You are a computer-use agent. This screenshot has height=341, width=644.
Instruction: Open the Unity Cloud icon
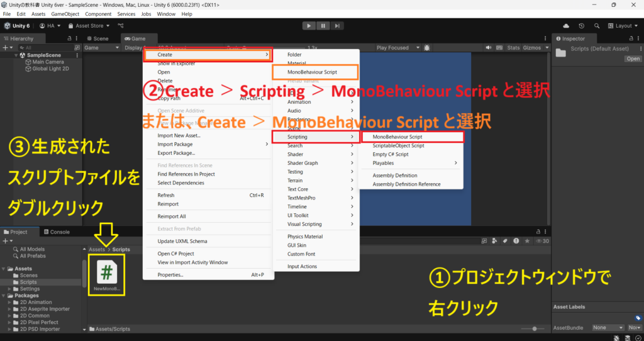point(566,26)
